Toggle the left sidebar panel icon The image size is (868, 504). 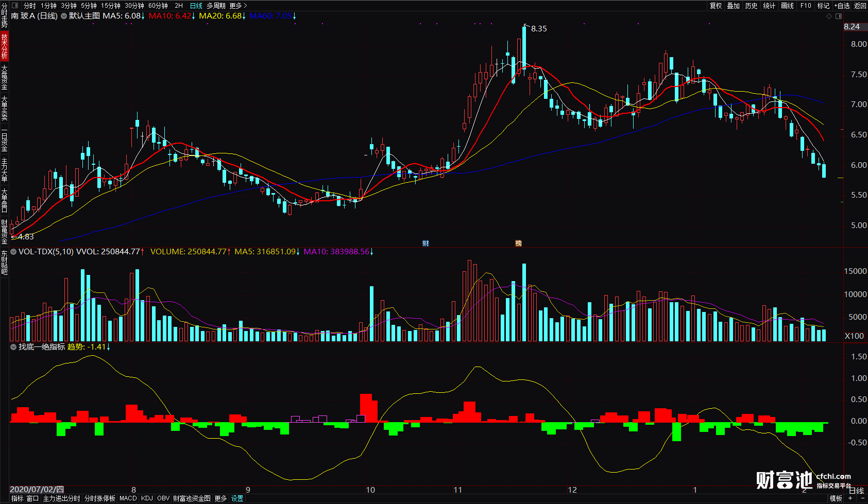tap(15, 5)
